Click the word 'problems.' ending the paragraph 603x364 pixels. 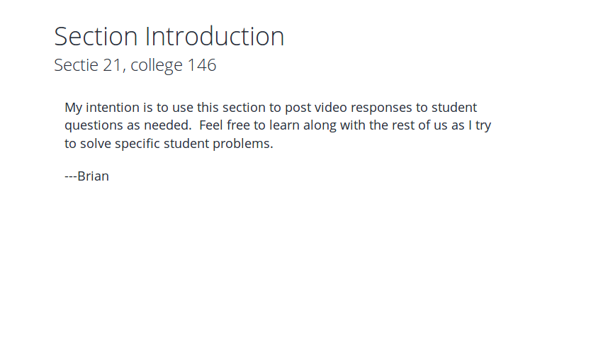tap(243, 144)
